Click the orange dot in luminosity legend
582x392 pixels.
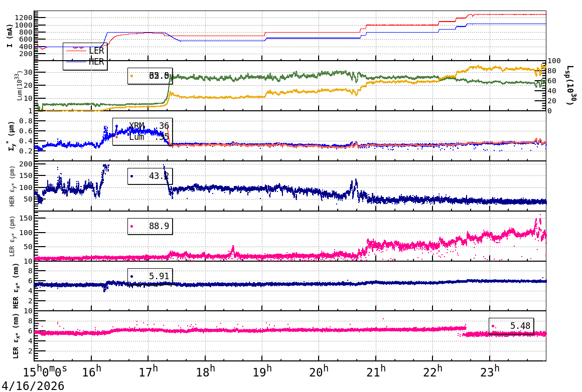pos(132,76)
